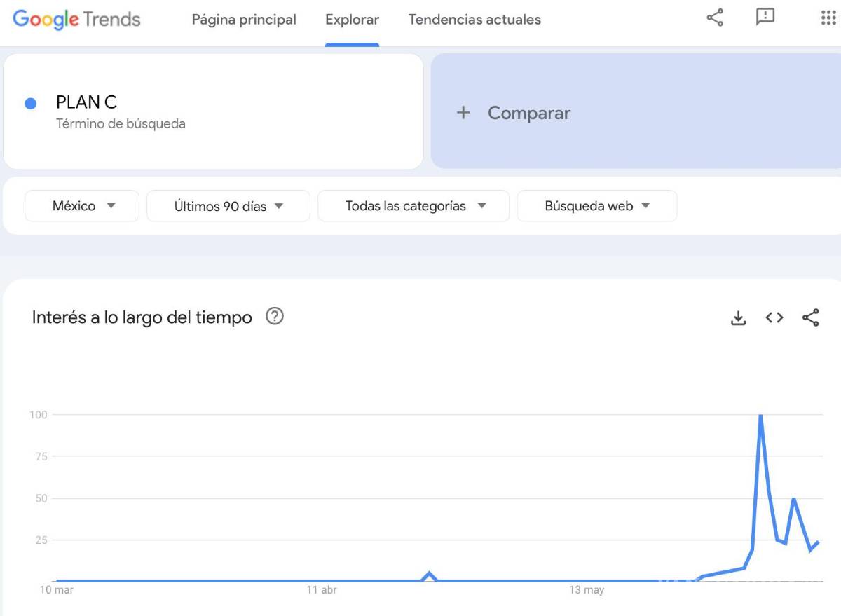Click the Google Trends logo
Viewport: 841px width, 616px height.
point(76,20)
